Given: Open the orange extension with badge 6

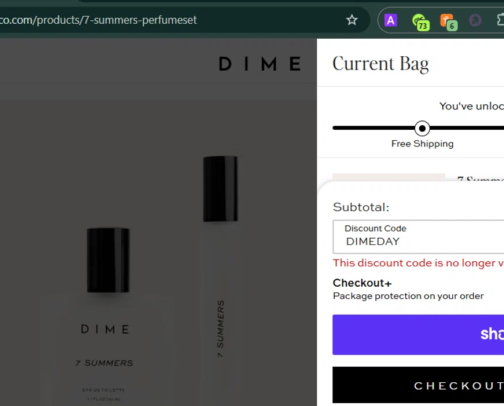Looking at the screenshot, I should click(448, 22).
